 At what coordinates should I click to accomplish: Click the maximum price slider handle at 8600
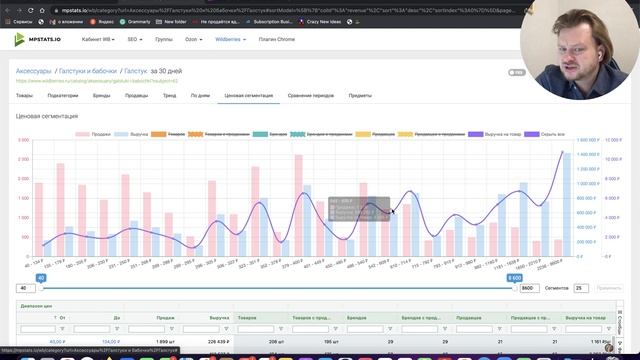[514, 288]
